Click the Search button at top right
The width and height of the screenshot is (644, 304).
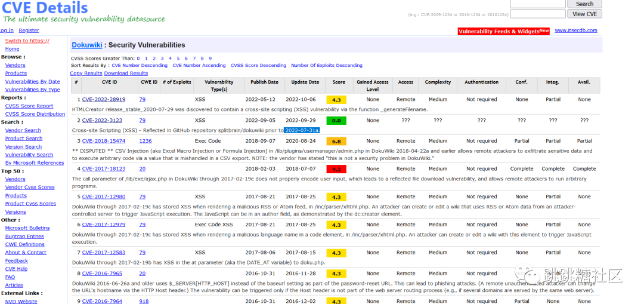[x=584, y=4]
